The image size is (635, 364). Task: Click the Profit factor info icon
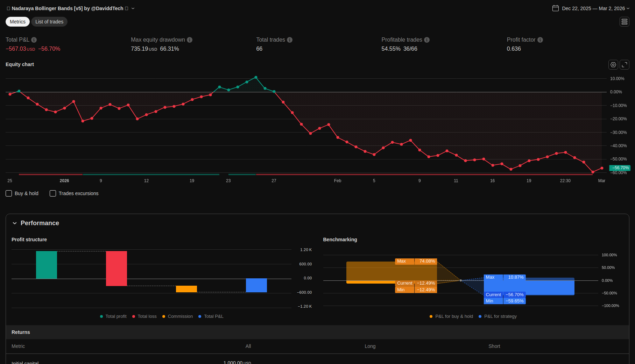click(x=540, y=40)
